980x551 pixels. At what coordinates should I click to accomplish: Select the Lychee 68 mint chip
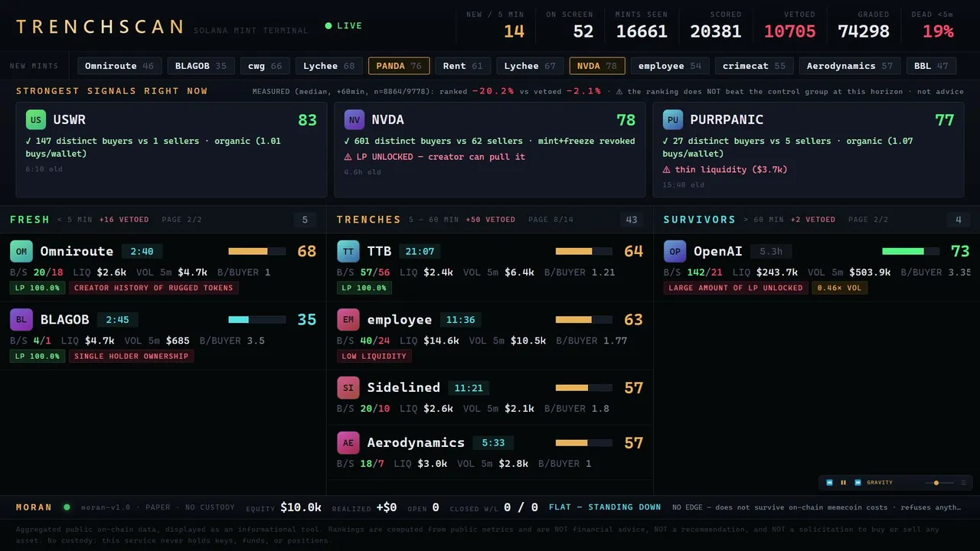click(328, 66)
